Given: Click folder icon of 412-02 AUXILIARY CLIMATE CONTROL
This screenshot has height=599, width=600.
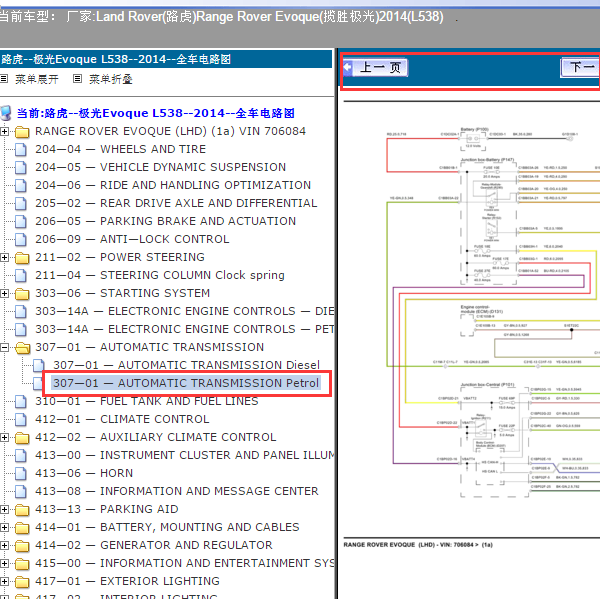Looking at the screenshot, I should click(22, 438).
